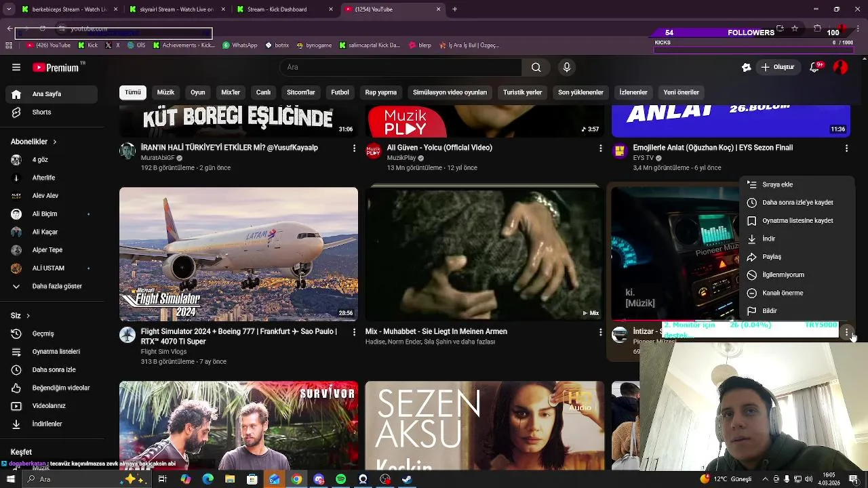Viewport: 868px width, 488px height.
Task: Open the blerp bookmark
Action: coord(420,45)
